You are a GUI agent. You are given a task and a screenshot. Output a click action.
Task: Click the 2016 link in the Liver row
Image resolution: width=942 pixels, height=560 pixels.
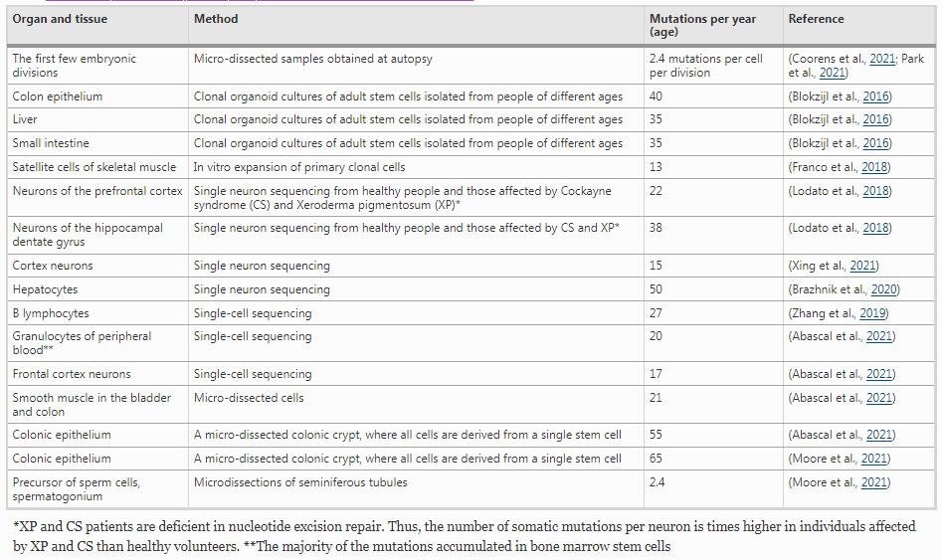pos(875,119)
